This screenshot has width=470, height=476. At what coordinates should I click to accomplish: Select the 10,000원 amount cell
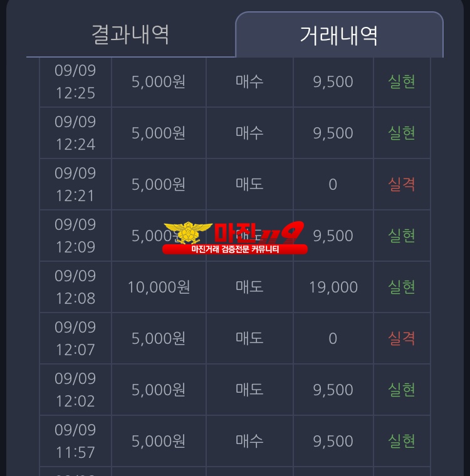(159, 287)
